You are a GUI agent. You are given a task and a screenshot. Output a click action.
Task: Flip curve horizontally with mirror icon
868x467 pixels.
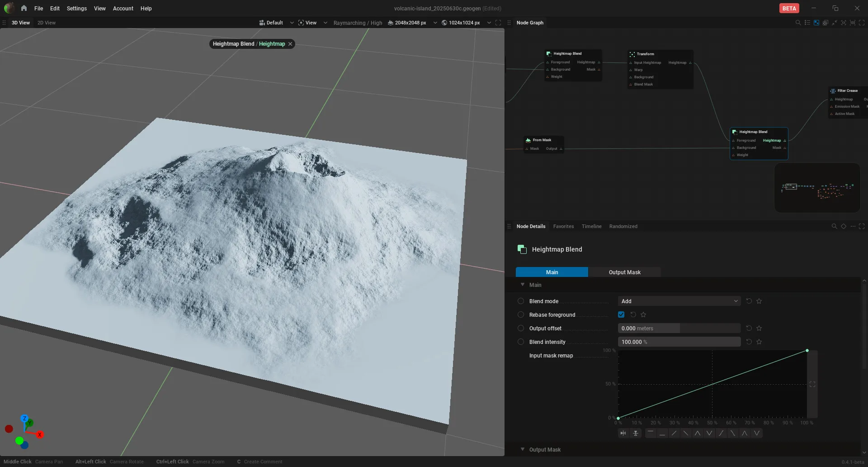623,434
